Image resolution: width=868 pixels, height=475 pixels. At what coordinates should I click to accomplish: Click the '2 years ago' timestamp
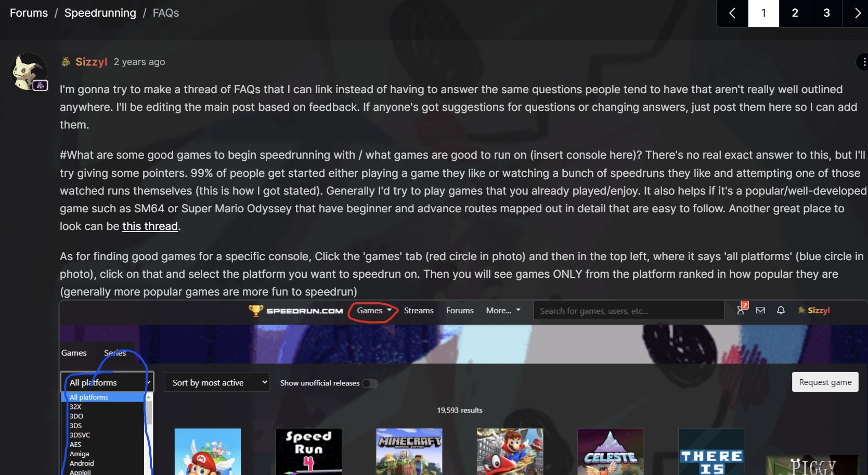click(139, 62)
